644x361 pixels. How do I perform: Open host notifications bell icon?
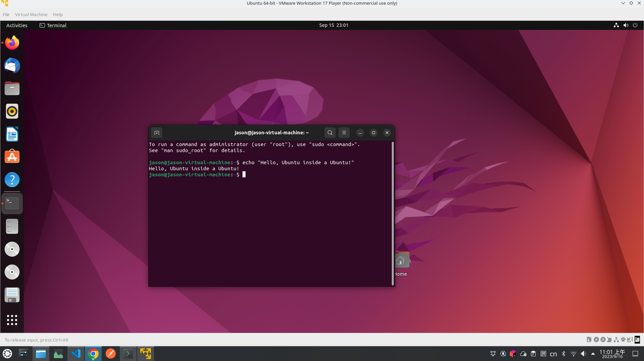(493, 354)
